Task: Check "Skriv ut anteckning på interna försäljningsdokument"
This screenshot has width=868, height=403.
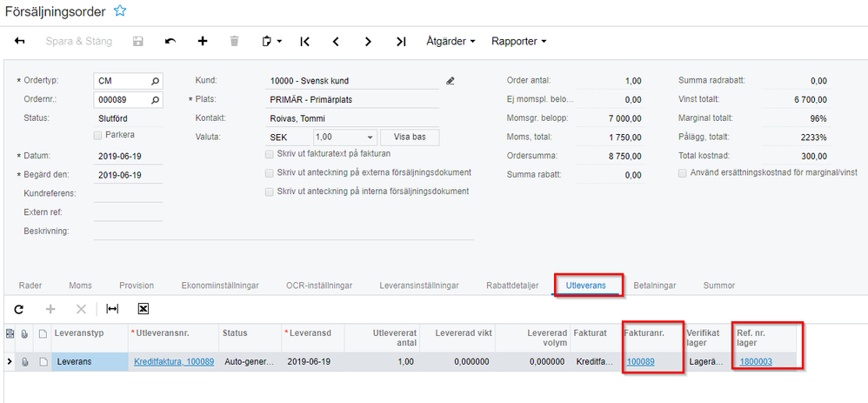Action: point(270,191)
